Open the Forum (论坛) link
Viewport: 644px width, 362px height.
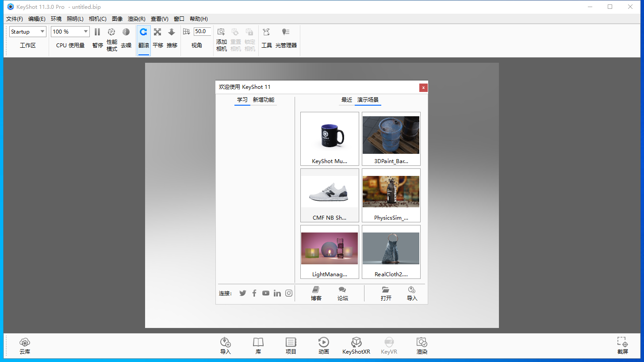pos(343,293)
